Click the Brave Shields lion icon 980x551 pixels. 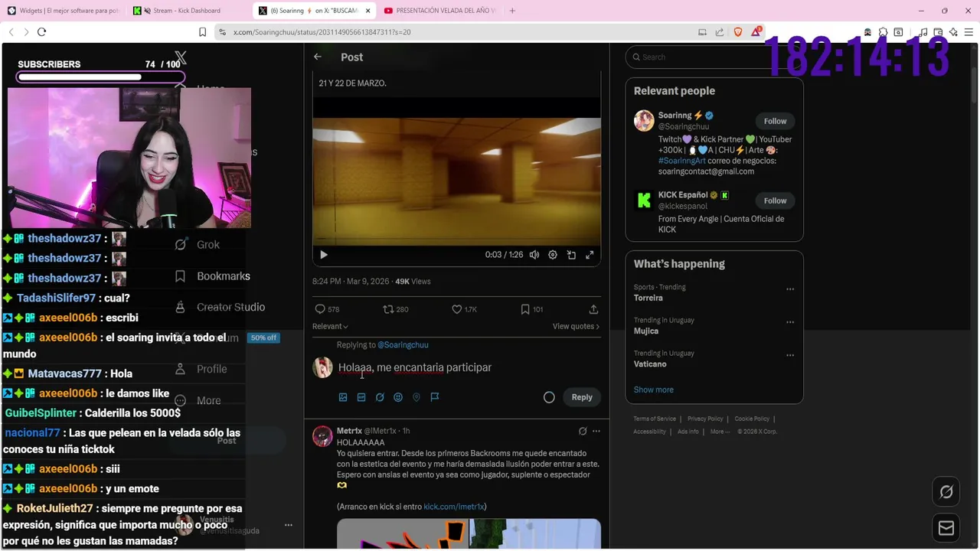(738, 32)
